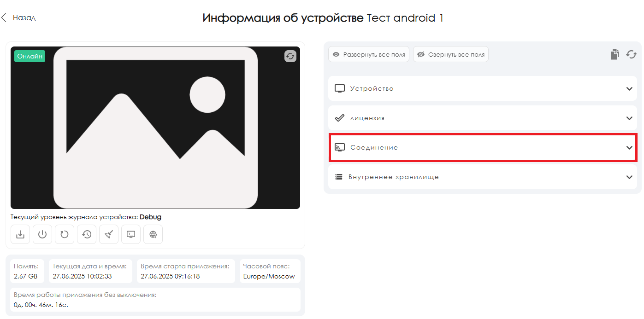Click the download icon below the preview
The height and width of the screenshot is (319, 644).
tap(20, 234)
